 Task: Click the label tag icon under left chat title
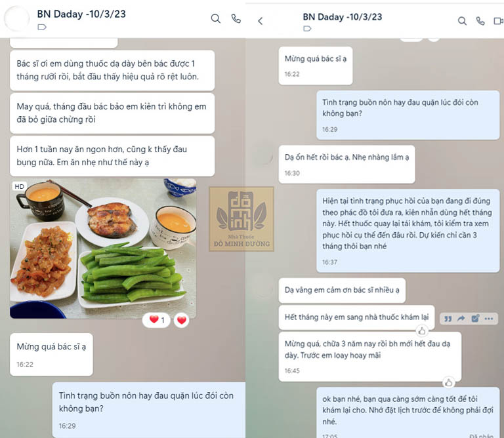(42, 27)
